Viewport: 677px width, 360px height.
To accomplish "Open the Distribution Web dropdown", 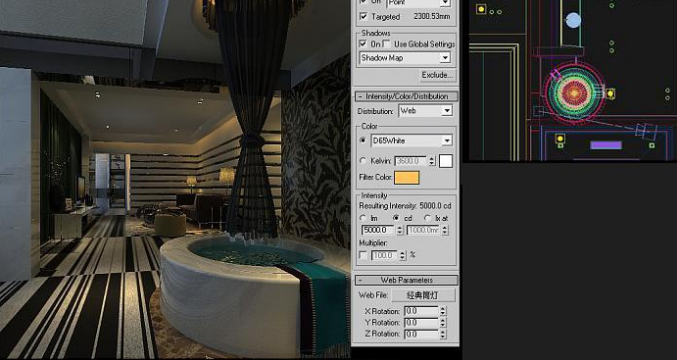I will pos(447,111).
